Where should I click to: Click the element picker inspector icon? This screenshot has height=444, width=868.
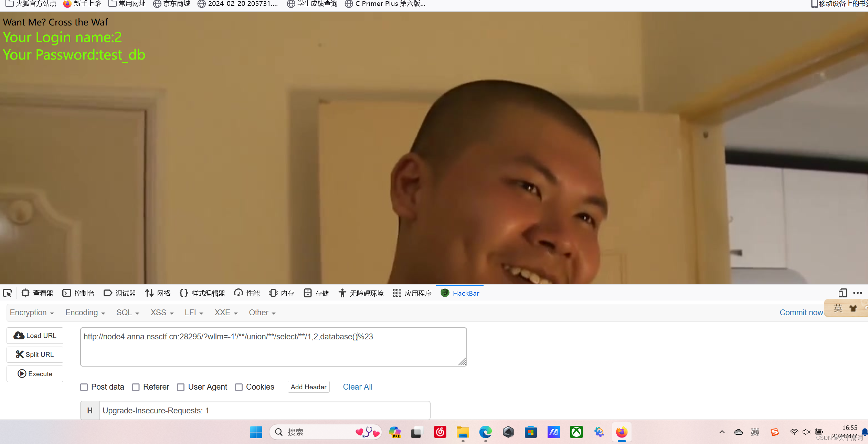click(x=7, y=293)
